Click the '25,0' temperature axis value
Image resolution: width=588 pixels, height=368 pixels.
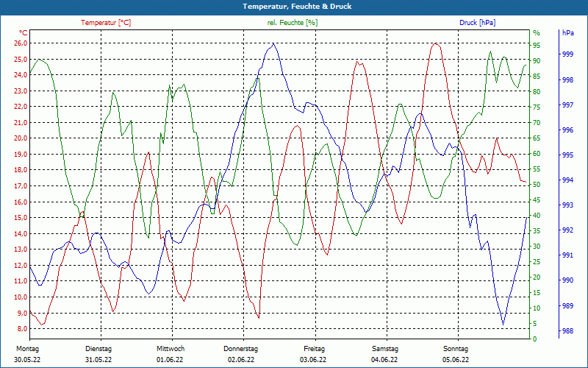21,60
